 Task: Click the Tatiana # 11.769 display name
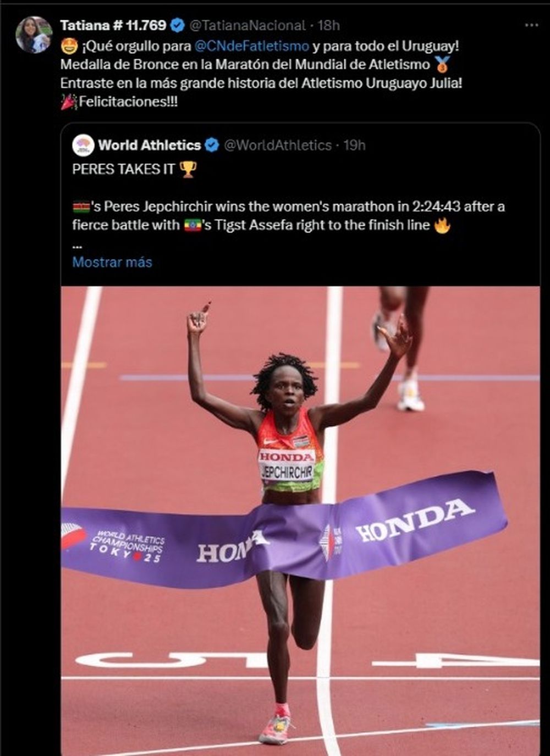(113, 25)
